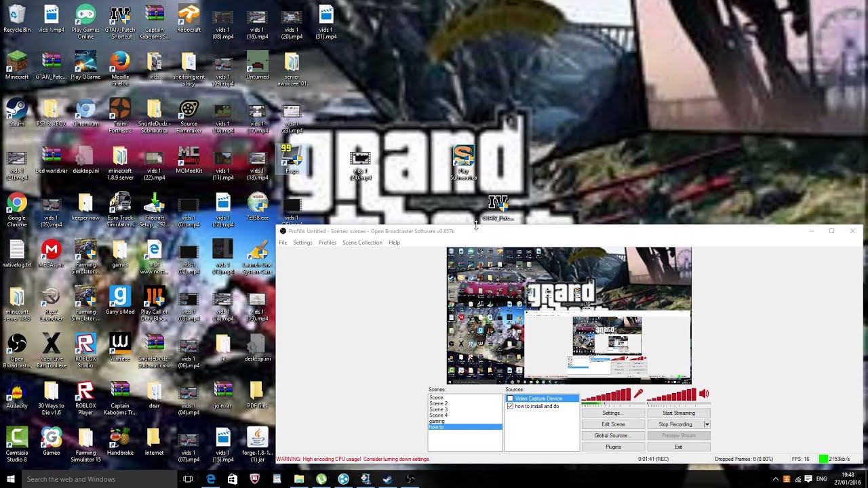Show hidden system tray icons

[776, 479]
